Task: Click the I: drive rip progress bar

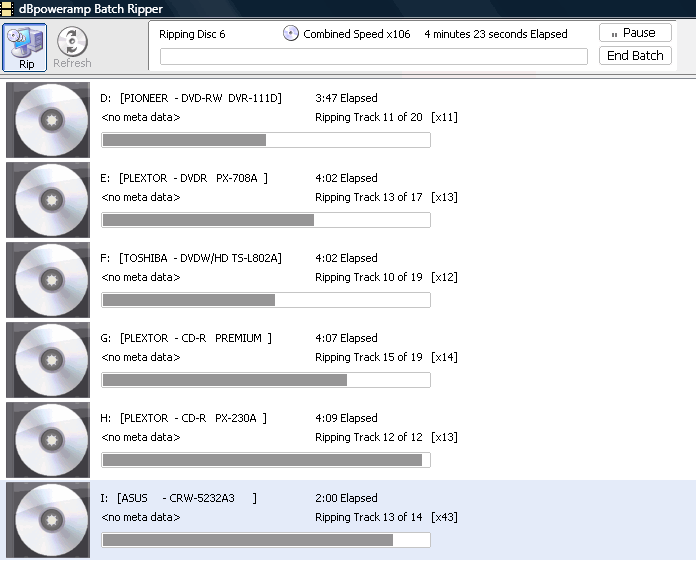Action: (266, 540)
